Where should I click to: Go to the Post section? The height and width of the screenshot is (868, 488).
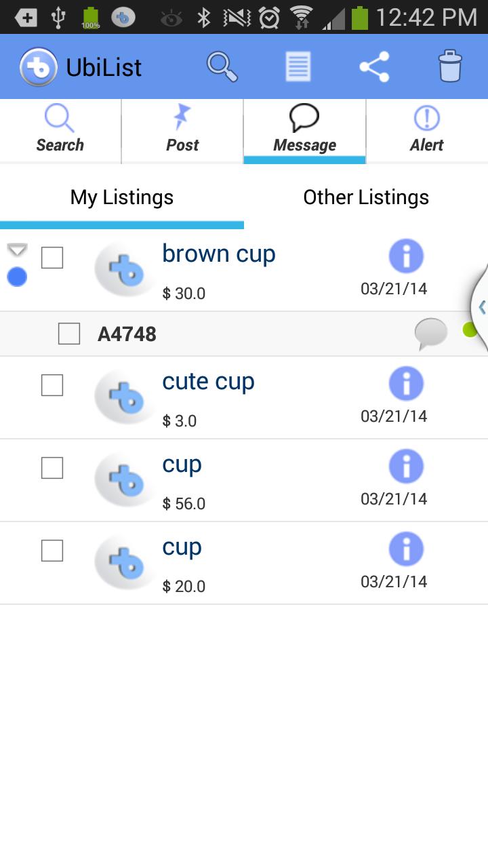pyautogui.click(x=182, y=131)
